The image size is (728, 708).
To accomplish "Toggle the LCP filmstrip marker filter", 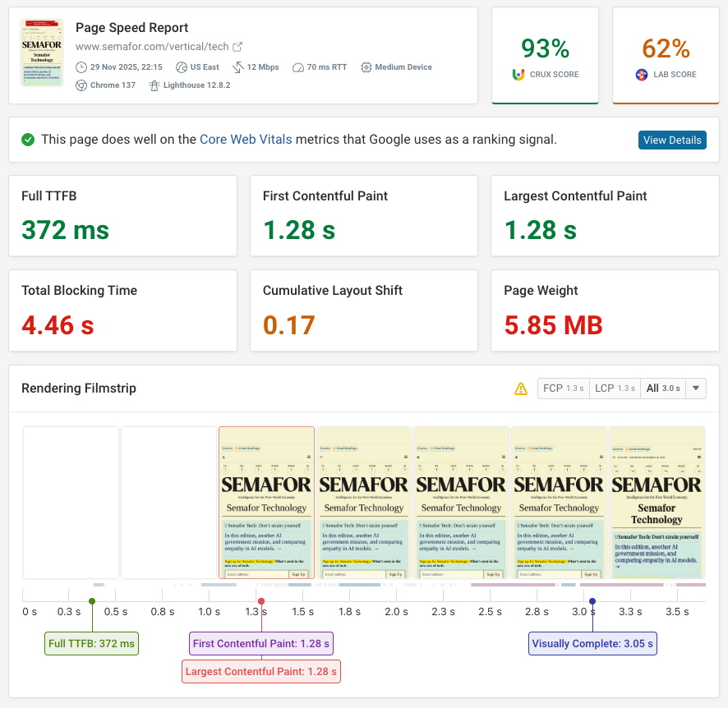I will (x=615, y=388).
